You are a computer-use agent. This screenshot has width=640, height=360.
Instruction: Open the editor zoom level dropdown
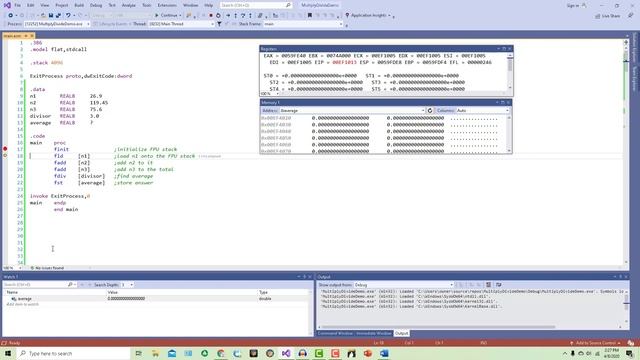tap(13, 268)
